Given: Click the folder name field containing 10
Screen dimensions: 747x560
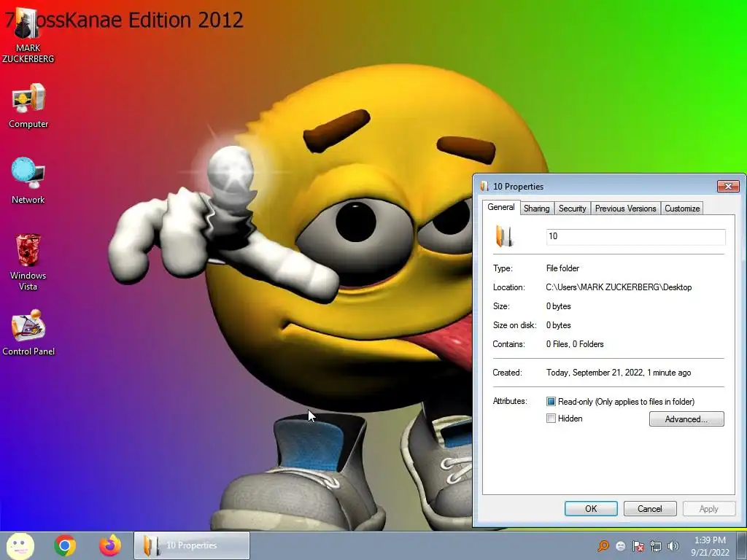Looking at the screenshot, I should point(635,237).
